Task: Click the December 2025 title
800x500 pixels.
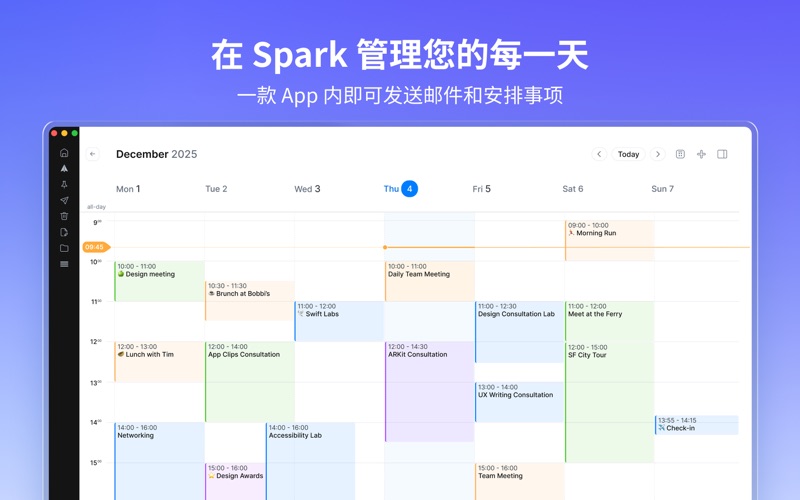Action: [x=157, y=154]
